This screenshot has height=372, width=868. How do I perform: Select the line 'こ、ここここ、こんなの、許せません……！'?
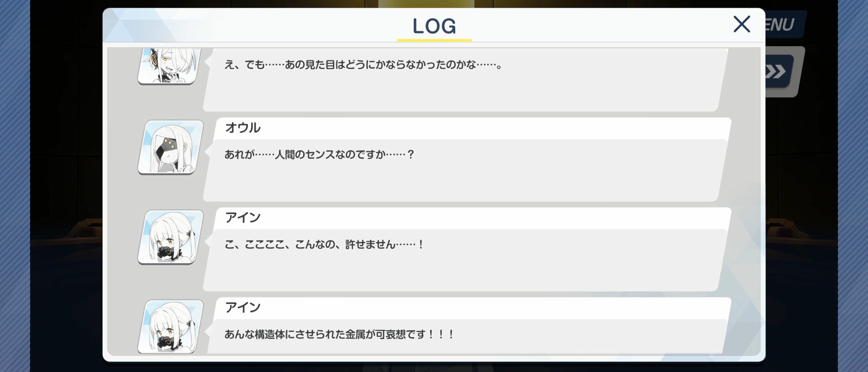pyautogui.click(x=324, y=244)
